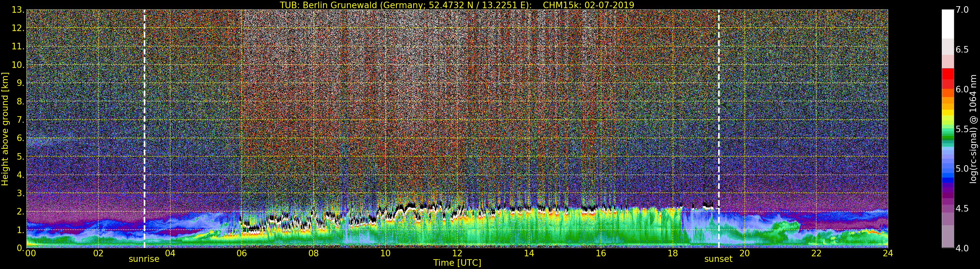Click the y-axis tick label '11.'
The height and width of the screenshot is (269, 980).
click(x=18, y=46)
